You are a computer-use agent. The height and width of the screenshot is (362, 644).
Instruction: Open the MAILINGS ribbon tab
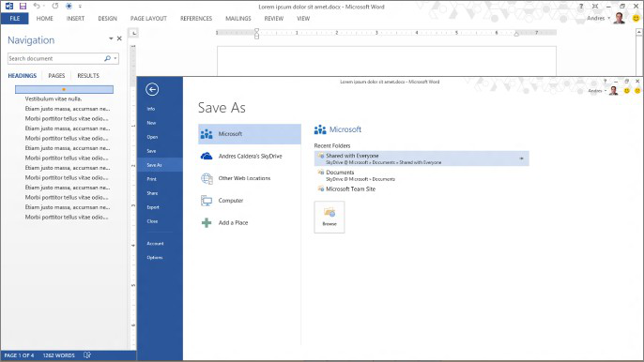pos(238,19)
